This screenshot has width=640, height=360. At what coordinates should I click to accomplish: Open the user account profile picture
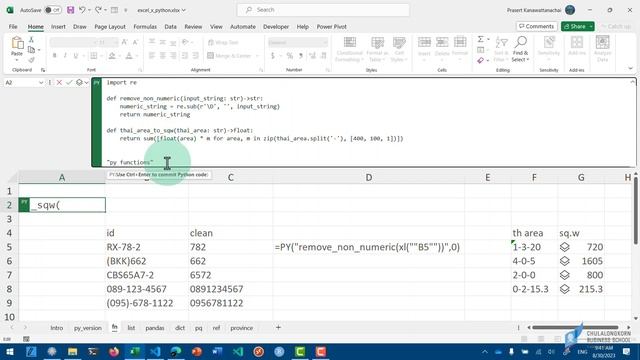point(570,10)
